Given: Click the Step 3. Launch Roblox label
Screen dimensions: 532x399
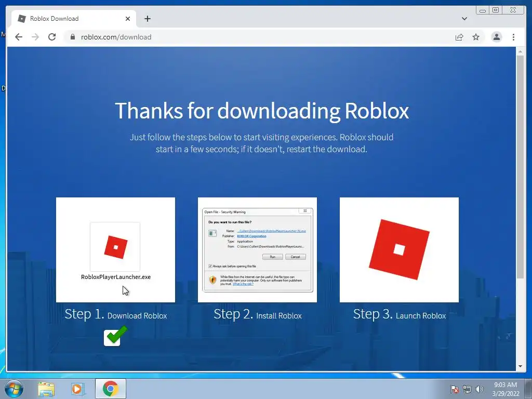Looking at the screenshot, I should [x=400, y=314].
